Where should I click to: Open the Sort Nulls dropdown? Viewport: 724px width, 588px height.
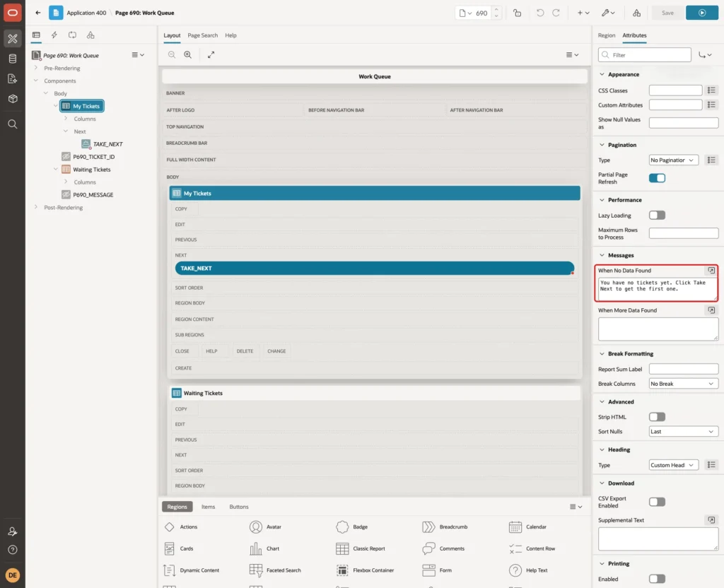(684, 432)
